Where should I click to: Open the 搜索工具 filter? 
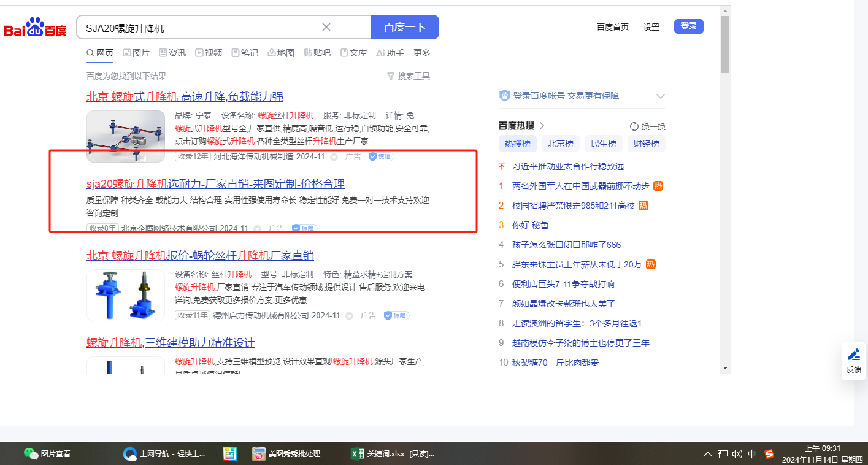click(409, 76)
